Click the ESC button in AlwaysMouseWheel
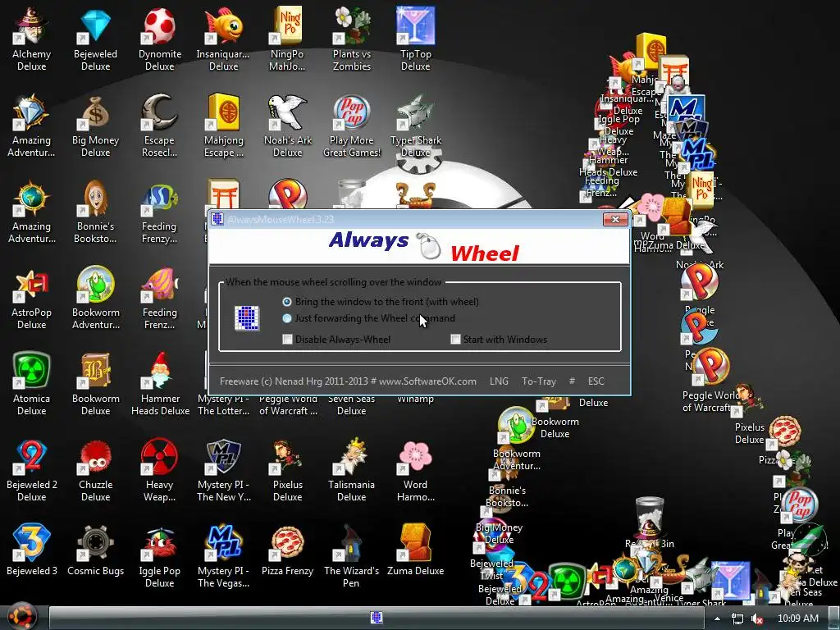 pyautogui.click(x=596, y=381)
